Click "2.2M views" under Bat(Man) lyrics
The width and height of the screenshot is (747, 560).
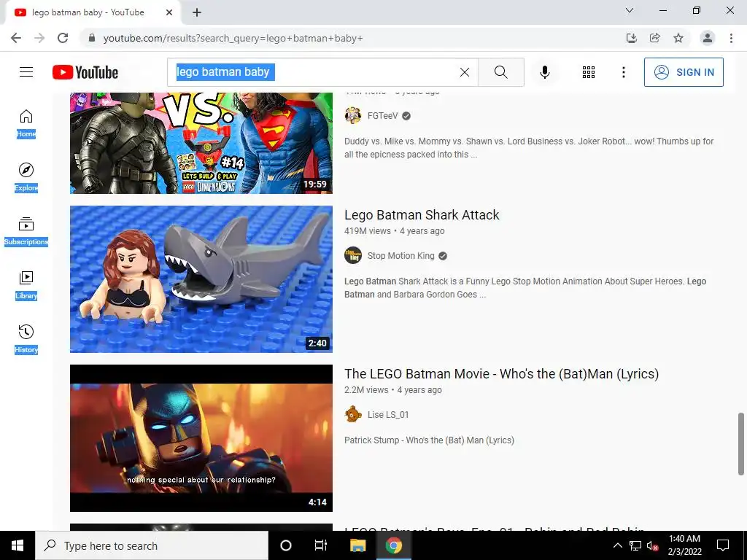click(x=366, y=390)
